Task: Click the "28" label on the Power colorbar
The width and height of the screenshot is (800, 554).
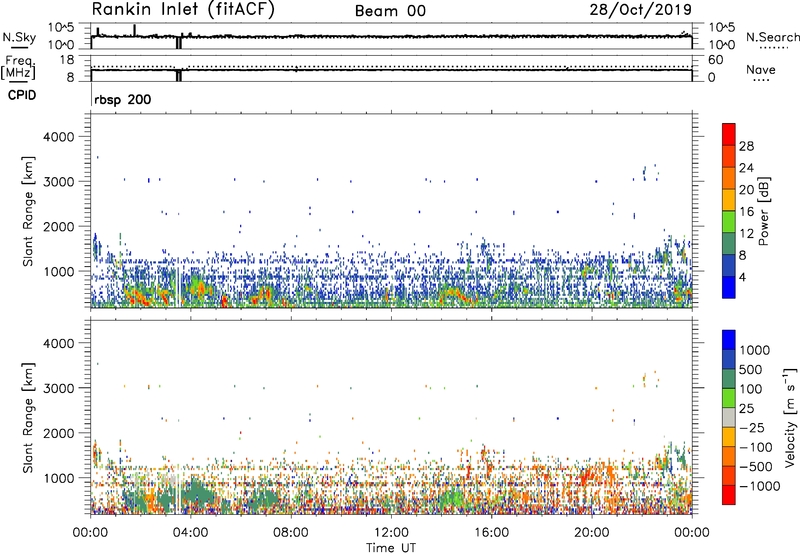Action: [x=746, y=146]
